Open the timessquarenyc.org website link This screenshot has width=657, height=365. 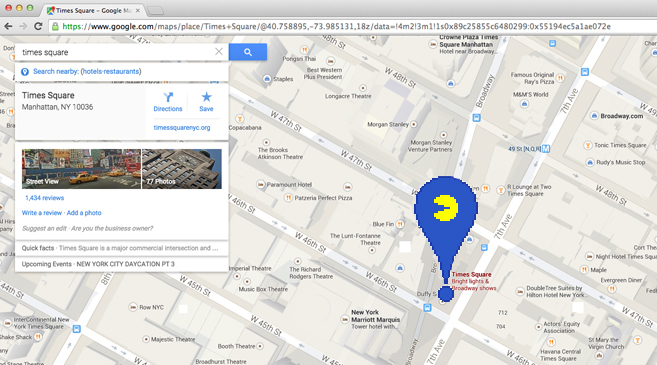point(182,127)
